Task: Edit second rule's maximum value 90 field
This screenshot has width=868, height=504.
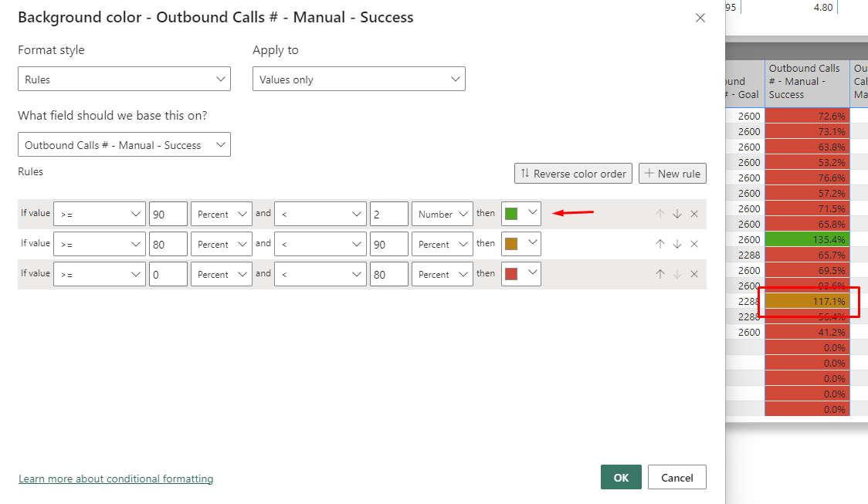Action: (389, 244)
